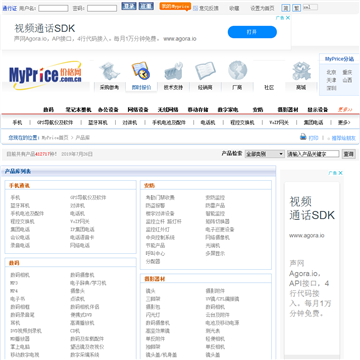Click 呼叫中心 in the 安防 list
The width and height of the screenshot is (360, 360).
tap(155, 254)
